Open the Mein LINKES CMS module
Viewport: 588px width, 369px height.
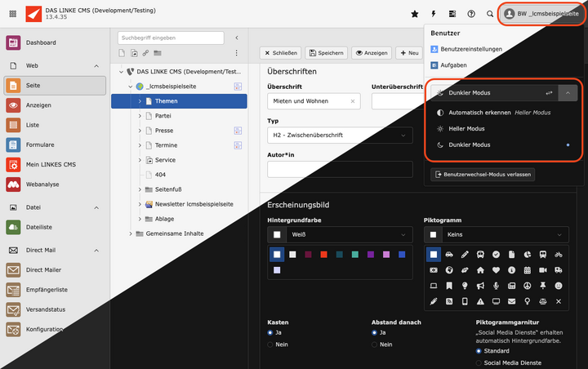pyautogui.click(x=55, y=165)
